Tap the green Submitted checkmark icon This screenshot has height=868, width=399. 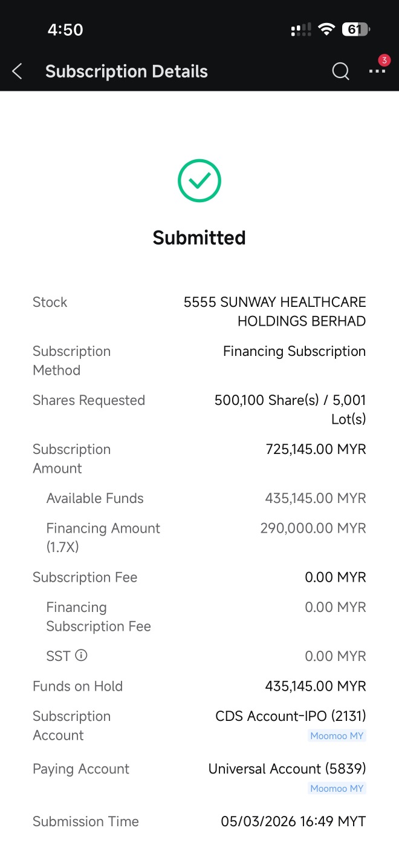point(199,180)
